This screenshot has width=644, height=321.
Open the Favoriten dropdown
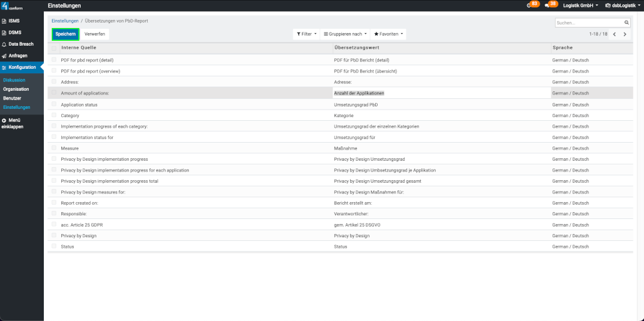click(388, 34)
